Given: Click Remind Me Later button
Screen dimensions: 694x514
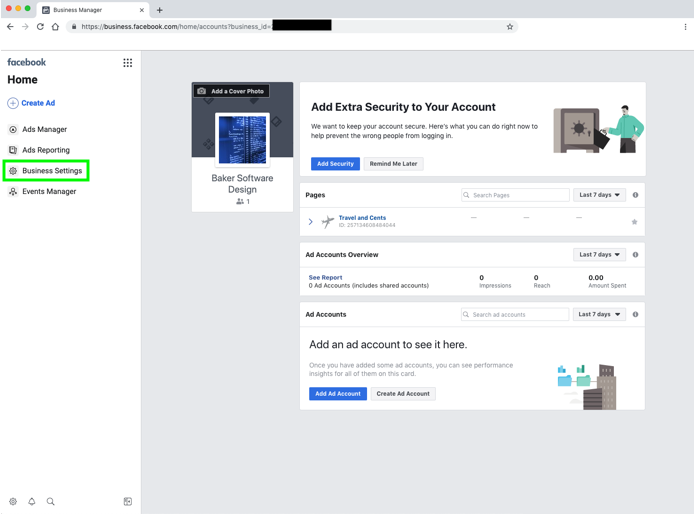Looking at the screenshot, I should click(x=393, y=164).
